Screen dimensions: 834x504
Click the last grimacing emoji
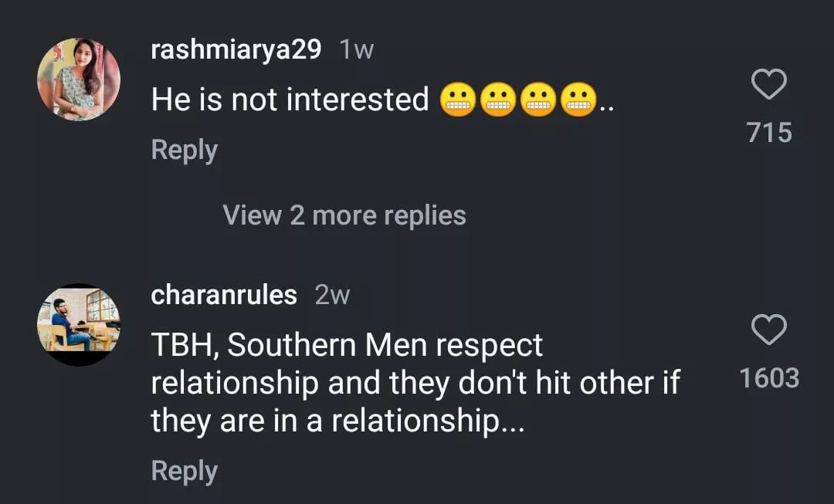point(578,100)
